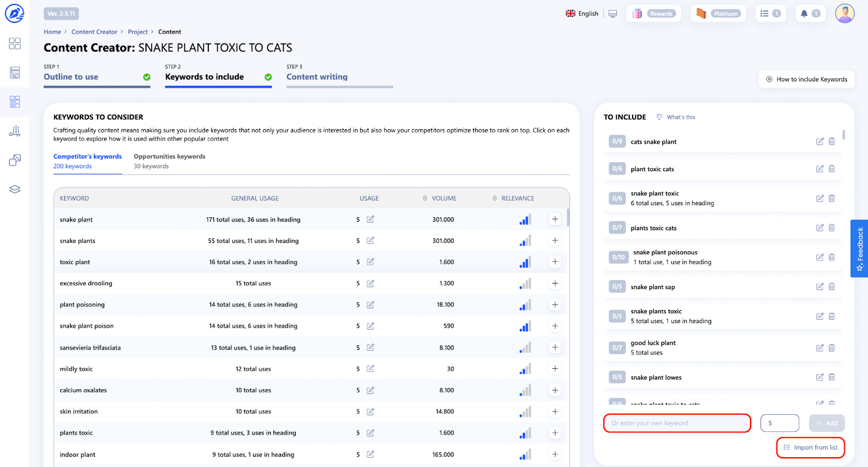The image size is (868, 467).
Task: Add 'snake plant' keyword with plus icon
Action: 555,219
